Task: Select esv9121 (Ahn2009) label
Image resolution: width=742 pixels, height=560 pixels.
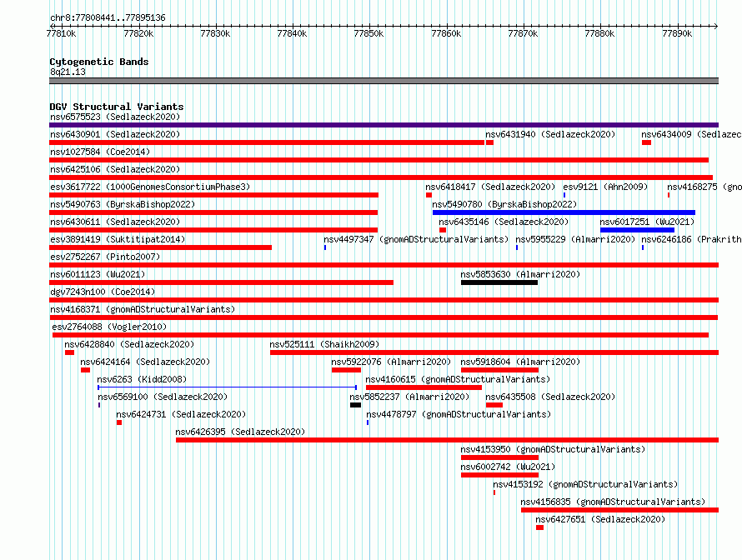Action: click(x=605, y=187)
